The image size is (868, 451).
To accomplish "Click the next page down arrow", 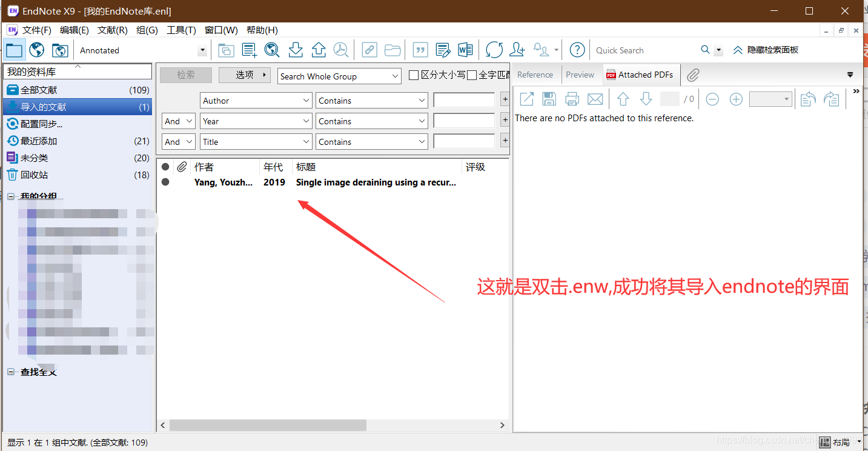I will [x=646, y=99].
